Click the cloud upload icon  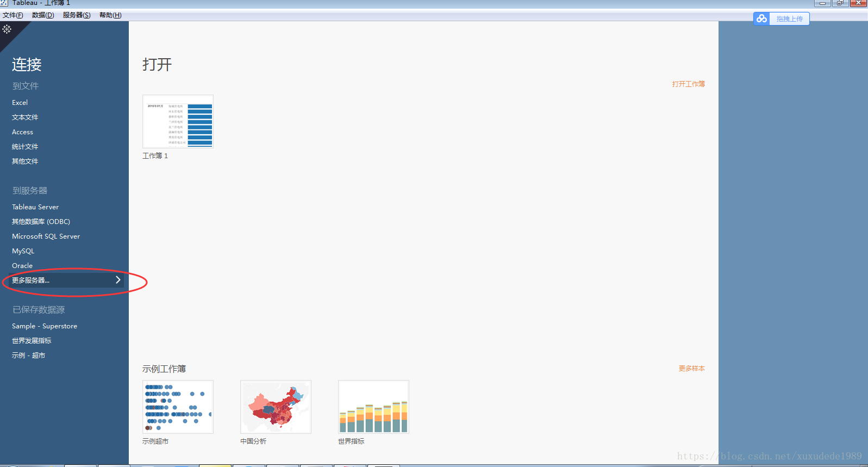[761, 18]
